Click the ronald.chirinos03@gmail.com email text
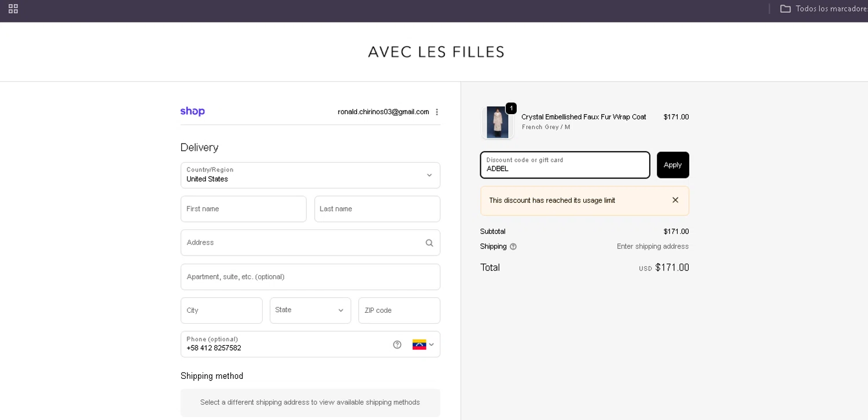 click(x=384, y=112)
